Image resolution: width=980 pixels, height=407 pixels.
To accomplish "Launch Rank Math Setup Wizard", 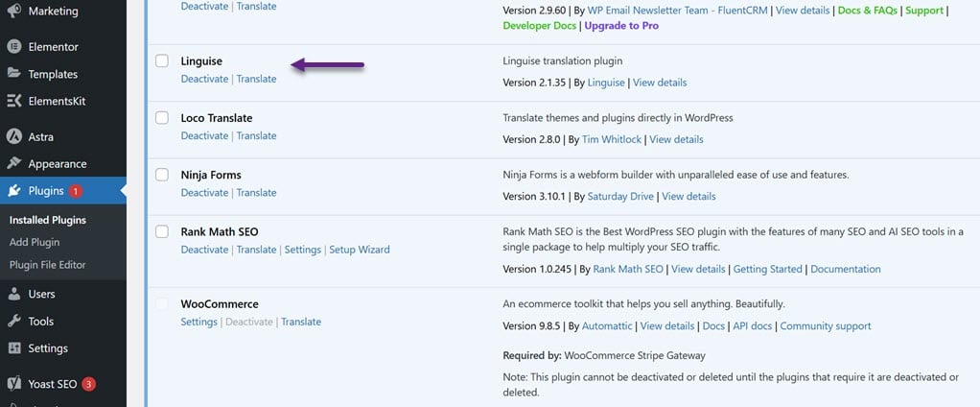I will [x=360, y=250].
